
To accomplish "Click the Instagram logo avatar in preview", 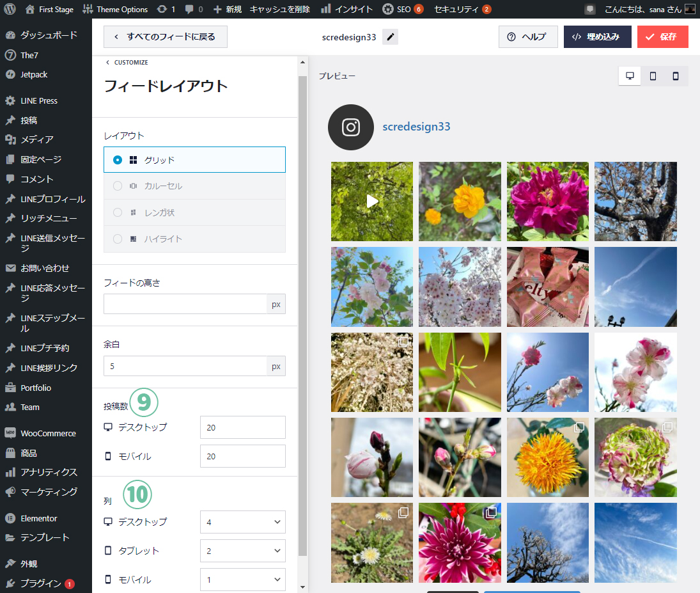I will [350, 127].
